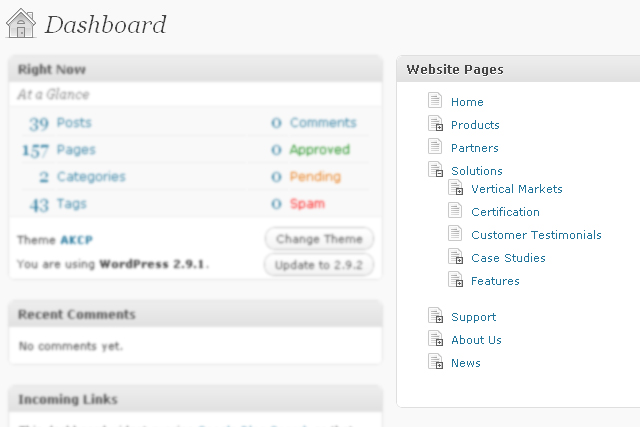The height and width of the screenshot is (427, 640).
Task: Click the Recent Comments widget header
Action: (196, 314)
